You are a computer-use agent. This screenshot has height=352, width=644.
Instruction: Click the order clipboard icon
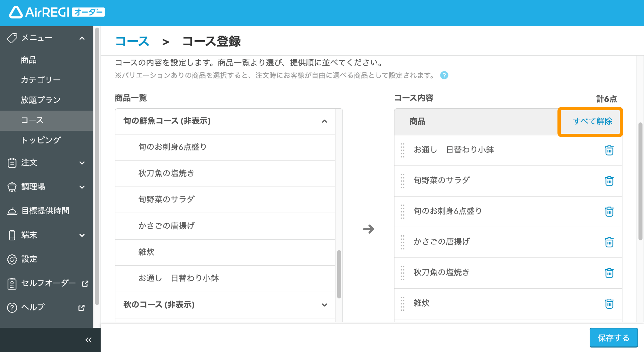click(x=12, y=163)
